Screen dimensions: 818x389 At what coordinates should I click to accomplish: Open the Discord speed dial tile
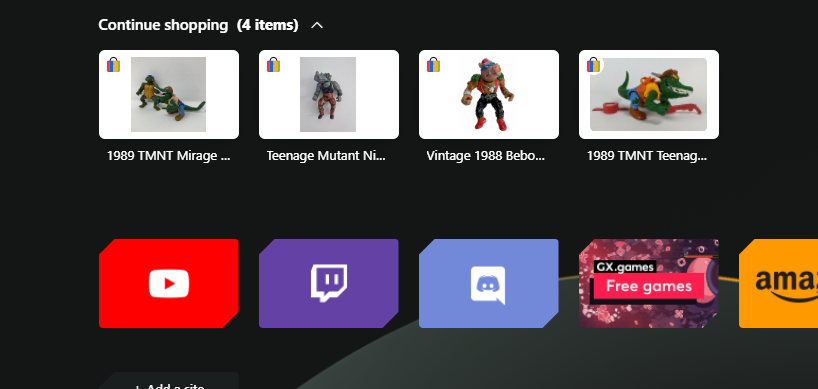pyautogui.click(x=489, y=283)
